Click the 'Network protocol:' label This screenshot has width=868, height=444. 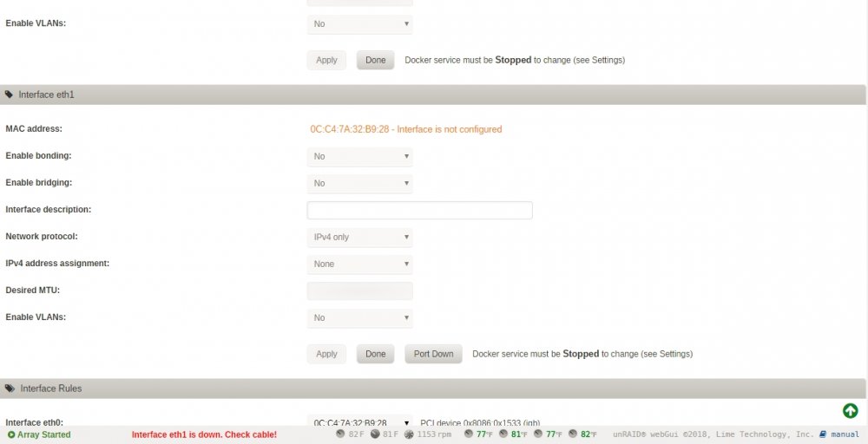(42, 236)
